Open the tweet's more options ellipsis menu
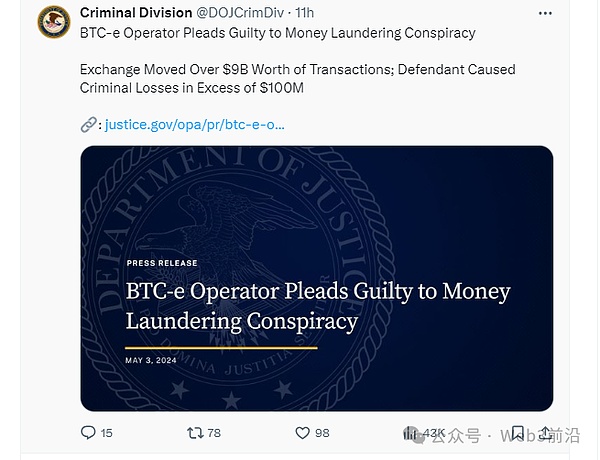 point(545,13)
